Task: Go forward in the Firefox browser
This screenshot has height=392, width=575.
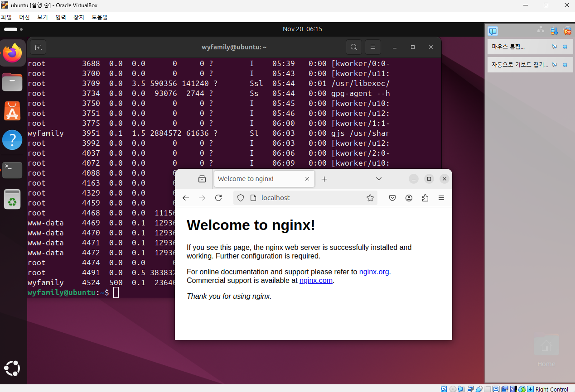Action: click(202, 198)
